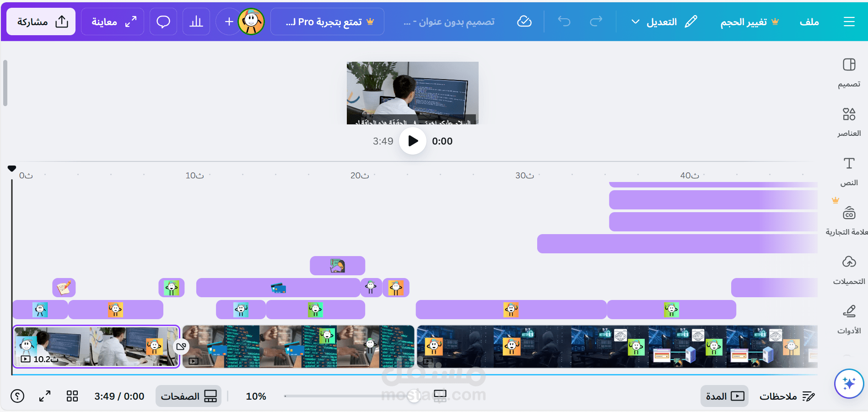Toggle the الصفحات pages view
This screenshot has width=868, height=412.
189,396
